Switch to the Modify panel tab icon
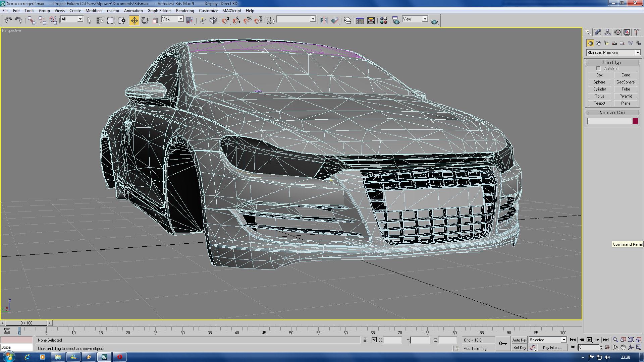The height and width of the screenshot is (362, 644). (598, 32)
